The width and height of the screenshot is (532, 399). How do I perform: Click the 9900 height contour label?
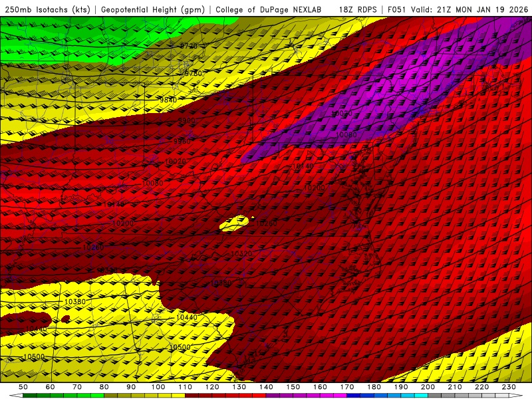point(187,121)
